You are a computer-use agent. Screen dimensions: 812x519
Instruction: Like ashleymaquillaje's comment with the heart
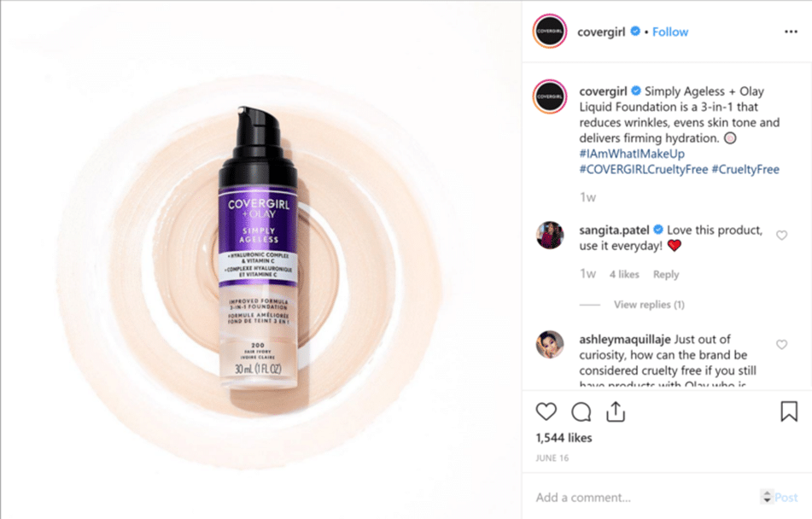[x=781, y=345]
